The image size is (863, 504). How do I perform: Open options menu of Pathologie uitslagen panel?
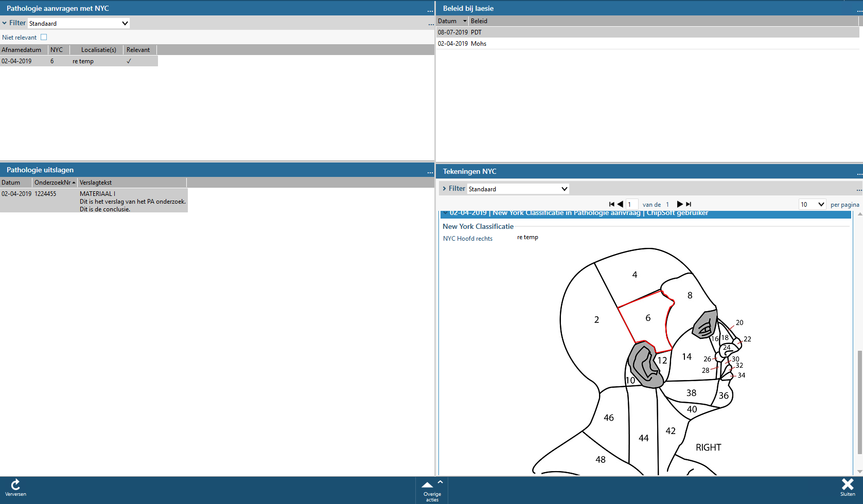click(x=430, y=171)
